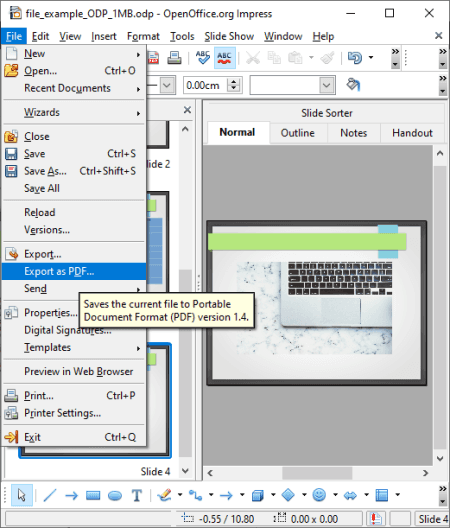Click the Paste clipboard toolbar icon

(295, 58)
